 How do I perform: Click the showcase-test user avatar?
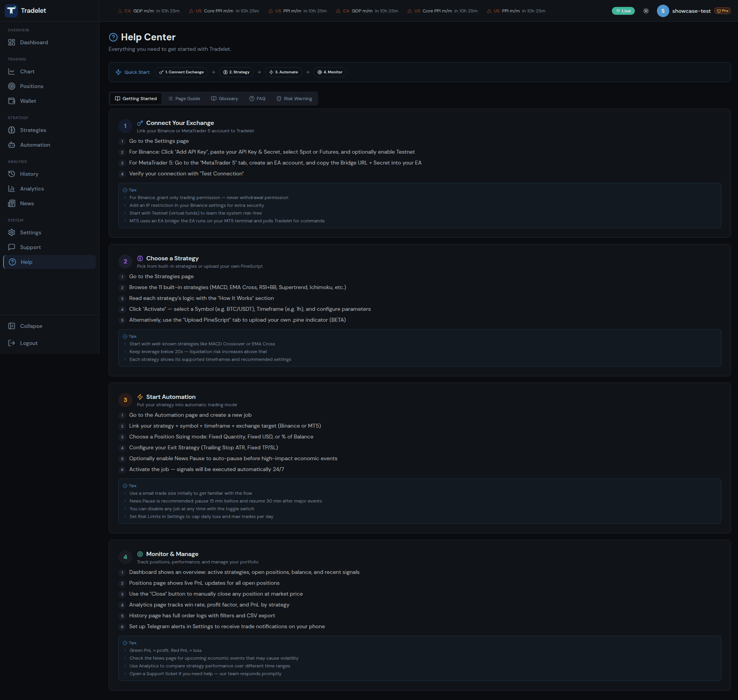663,11
